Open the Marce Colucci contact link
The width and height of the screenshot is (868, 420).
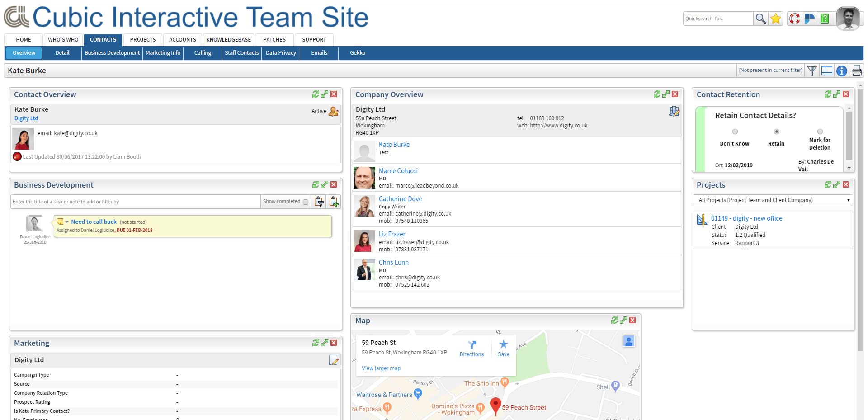pos(398,171)
